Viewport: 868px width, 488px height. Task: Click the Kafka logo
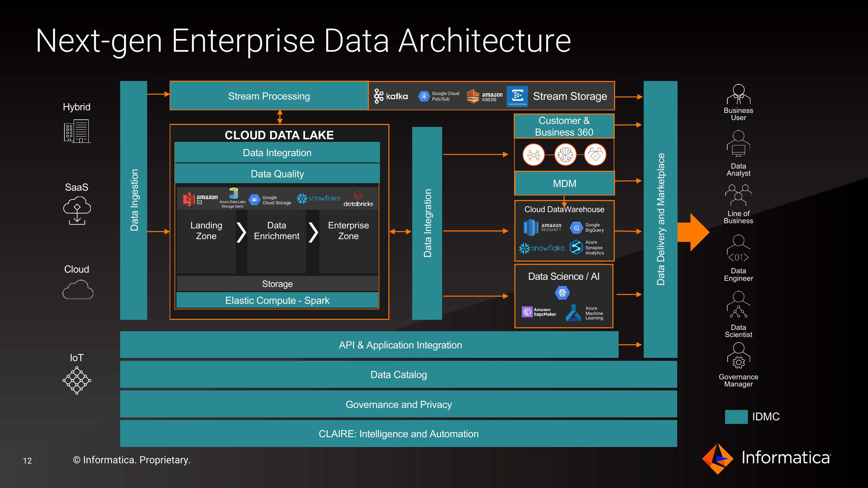[x=391, y=96]
